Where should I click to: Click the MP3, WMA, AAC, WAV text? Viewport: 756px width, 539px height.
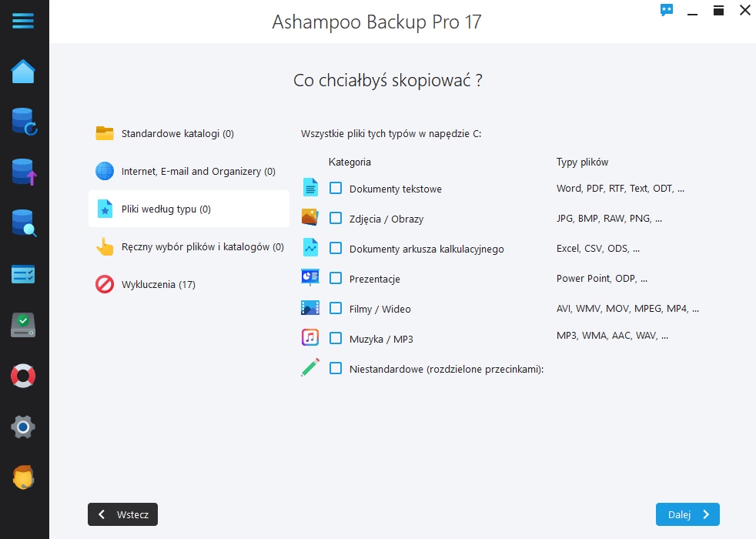coord(612,335)
